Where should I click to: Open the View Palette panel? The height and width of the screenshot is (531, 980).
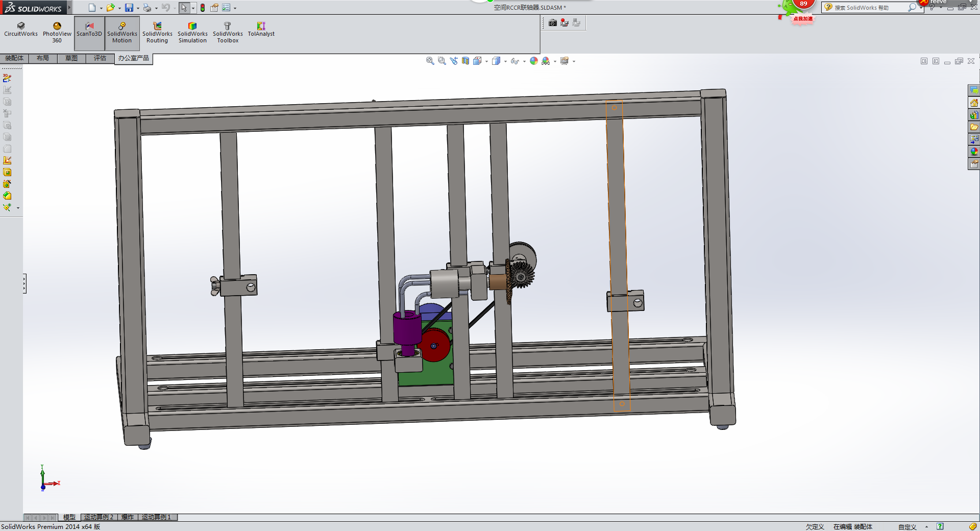point(974,139)
